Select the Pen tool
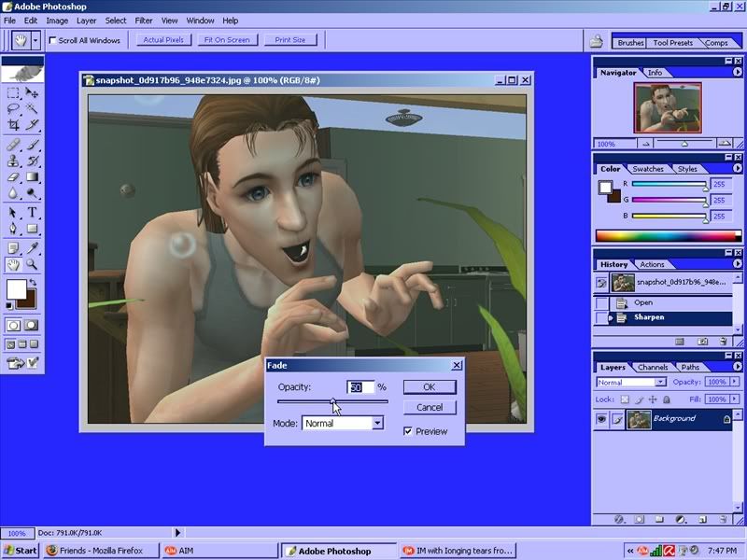The height and width of the screenshot is (560, 747). point(13,229)
